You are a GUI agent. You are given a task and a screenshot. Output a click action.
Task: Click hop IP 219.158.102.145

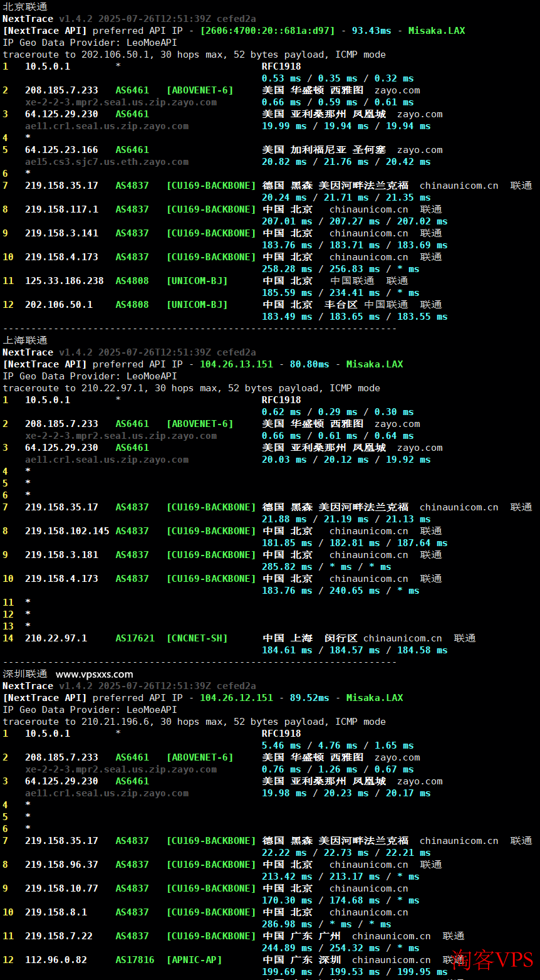[x=67, y=531]
